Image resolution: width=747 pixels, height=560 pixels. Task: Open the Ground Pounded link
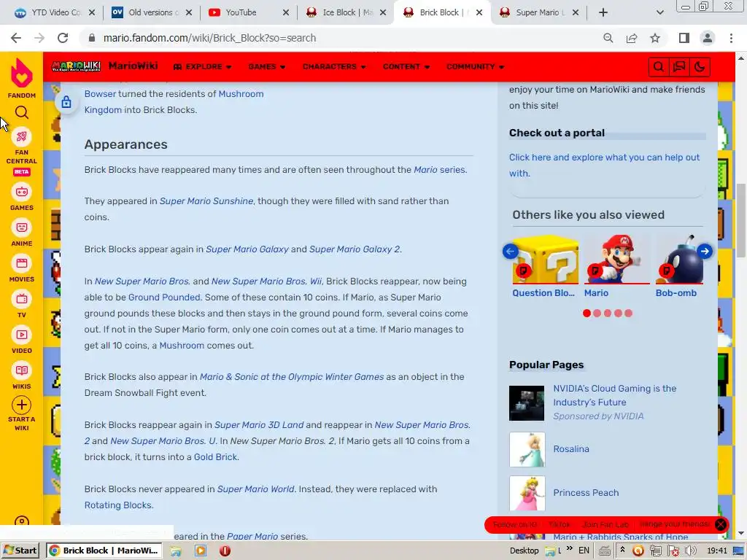pyautogui.click(x=164, y=297)
